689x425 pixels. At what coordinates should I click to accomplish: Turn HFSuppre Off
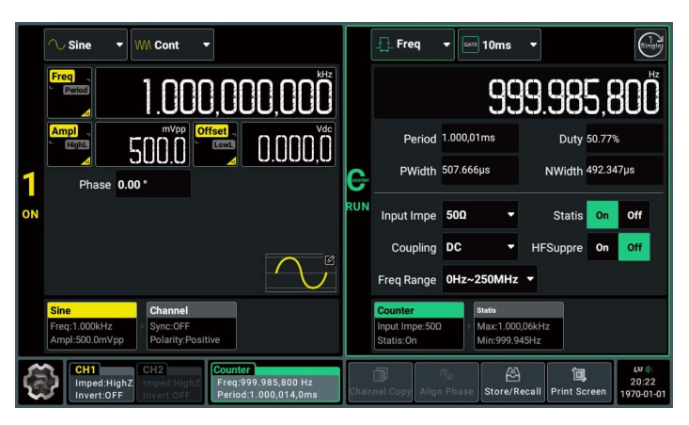tap(634, 247)
